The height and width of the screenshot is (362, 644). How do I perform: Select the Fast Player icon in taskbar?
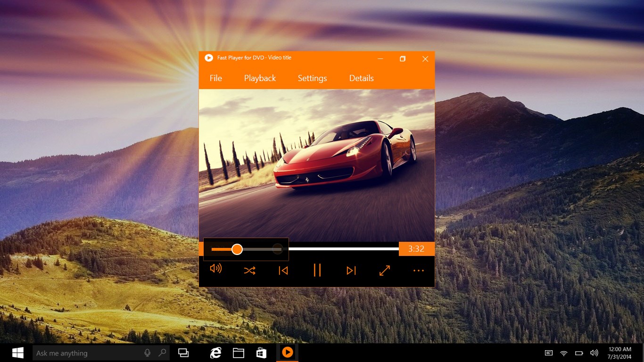tap(287, 352)
